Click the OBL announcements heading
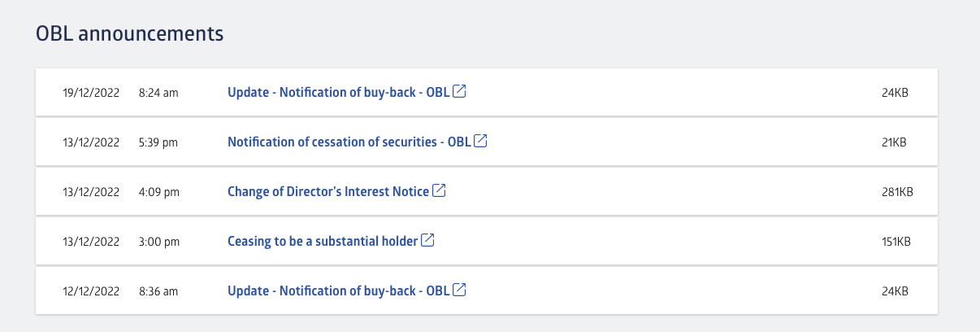This screenshot has height=332, width=980. [x=130, y=33]
